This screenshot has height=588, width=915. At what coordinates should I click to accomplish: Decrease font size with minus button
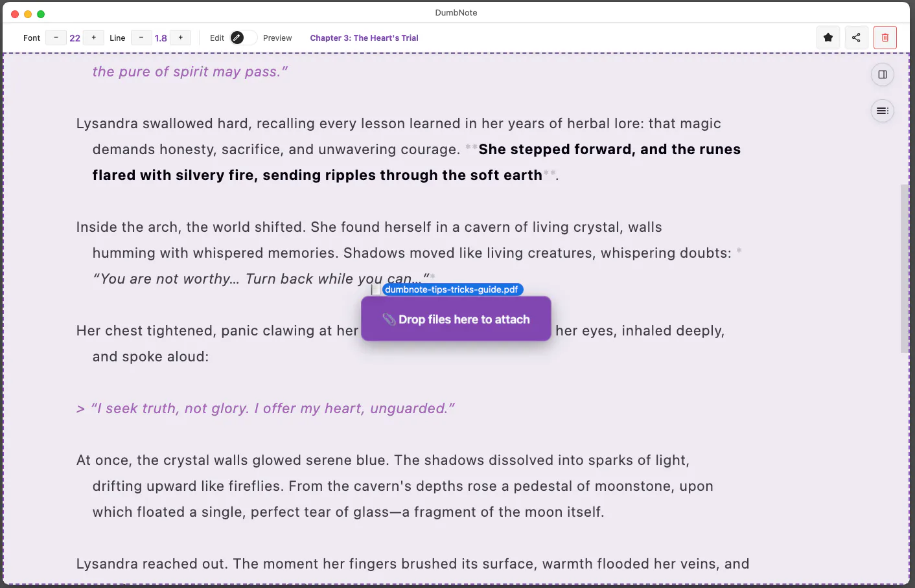[x=56, y=38]
